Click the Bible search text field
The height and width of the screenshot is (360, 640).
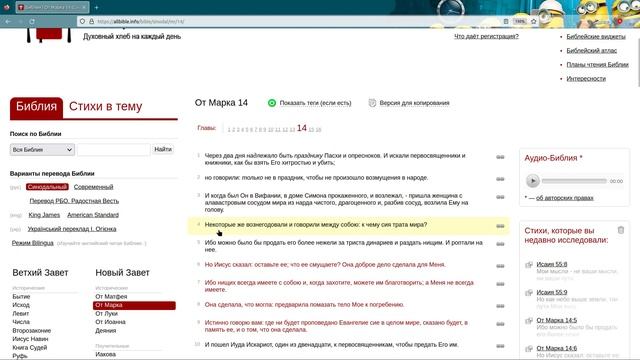113,150
